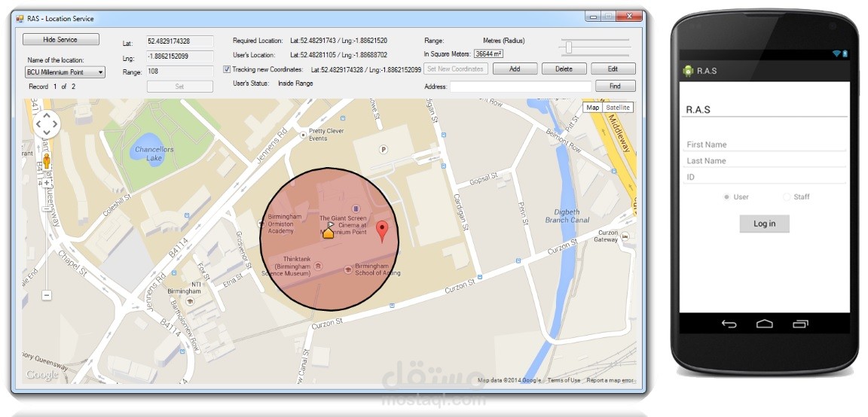Select the Staff radio button

coord(787,197)
